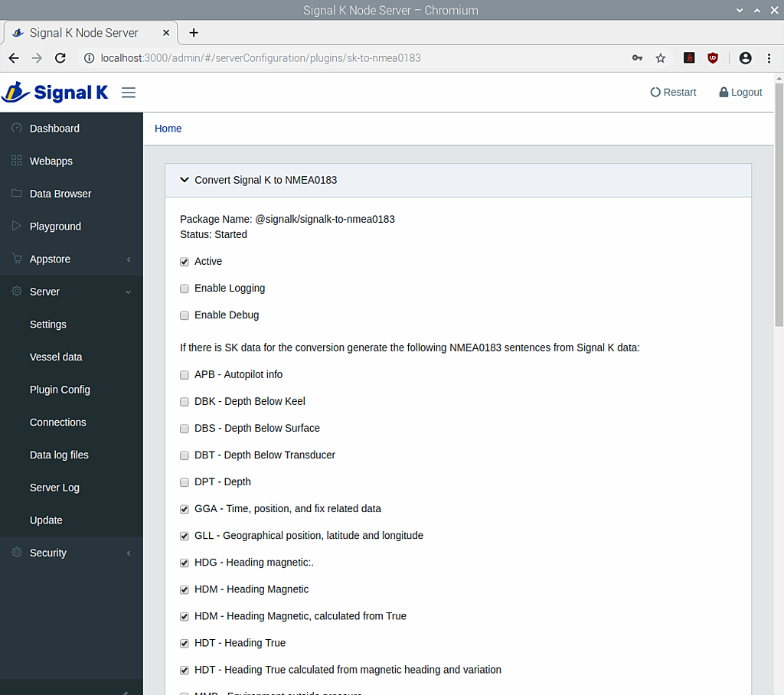Enable the Enable Logging checkbox
This screenshot has width=784, height=695.
pos(185,289)
